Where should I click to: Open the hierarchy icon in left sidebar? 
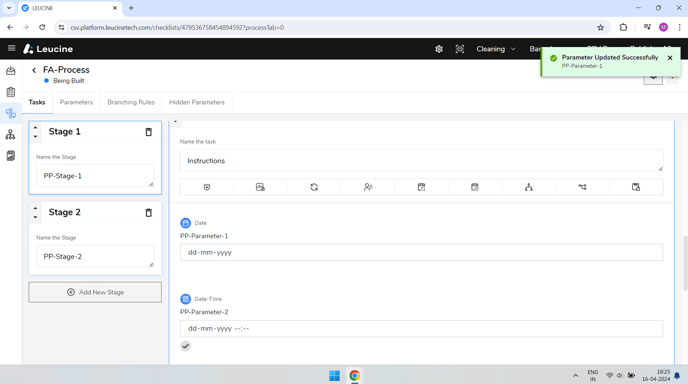(11, 135)
